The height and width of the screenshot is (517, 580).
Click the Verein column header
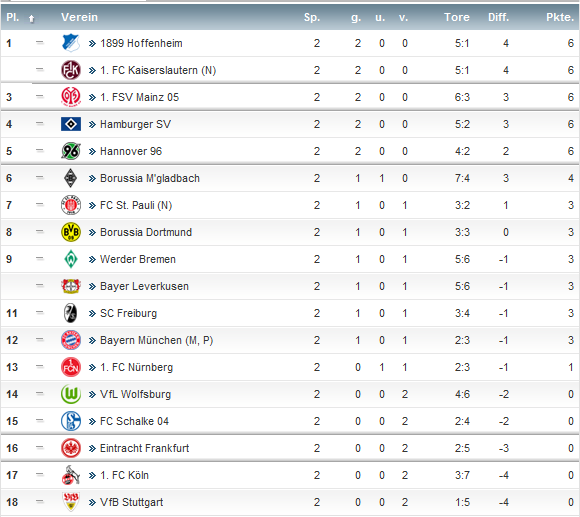click(x=80, y=17)
